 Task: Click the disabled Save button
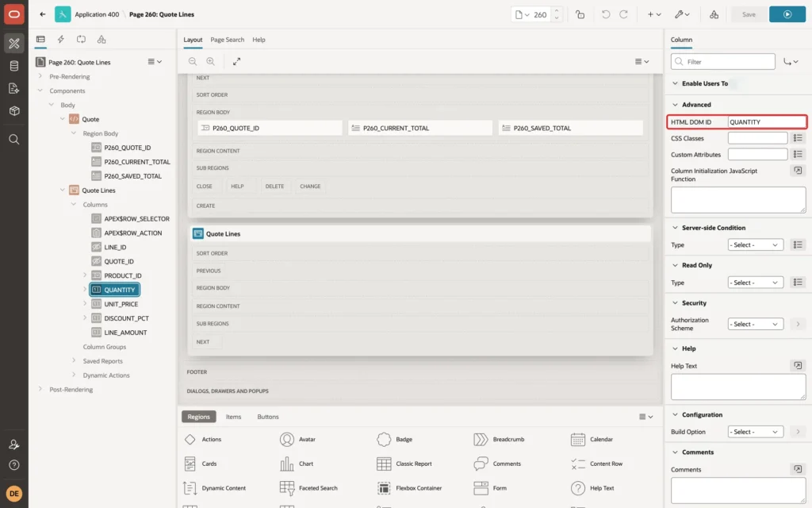click(x=749, y=14)
